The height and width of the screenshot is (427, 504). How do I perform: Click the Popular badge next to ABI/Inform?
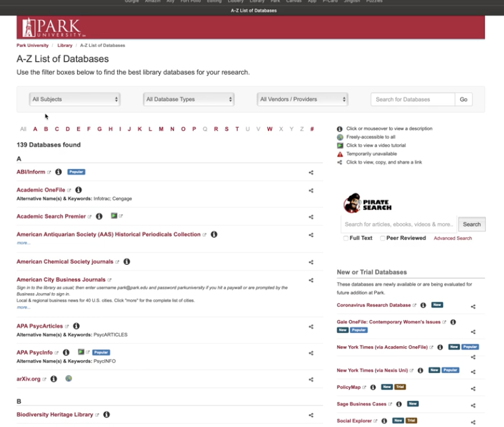point(76,172)
